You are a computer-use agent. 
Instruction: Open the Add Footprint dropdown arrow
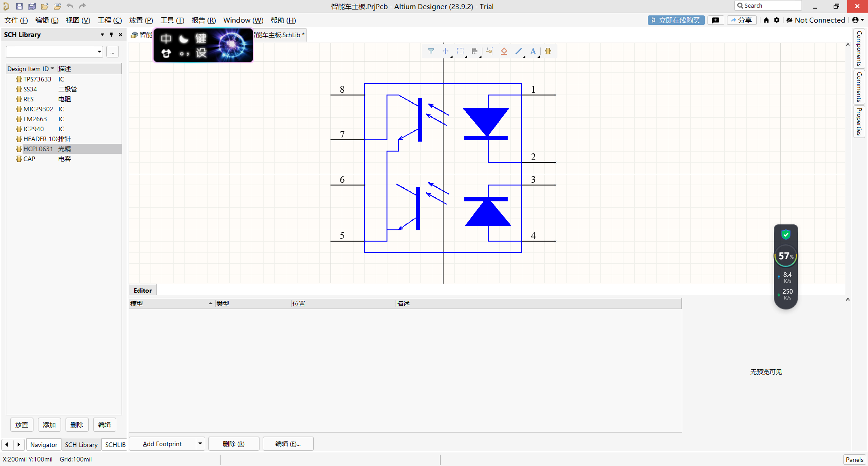pos(200,444)
